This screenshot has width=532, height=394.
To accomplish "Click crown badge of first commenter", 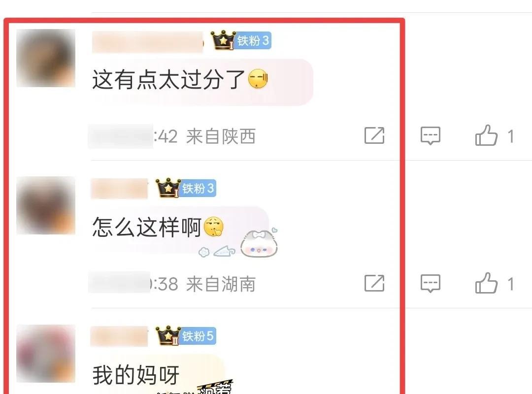I will [x=223, y=40].
